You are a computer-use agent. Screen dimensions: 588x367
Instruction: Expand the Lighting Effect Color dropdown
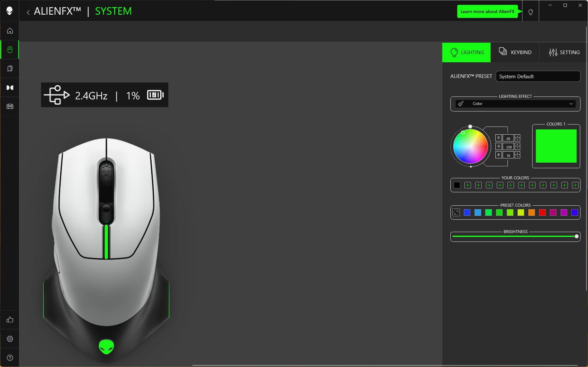coord(515,104)
